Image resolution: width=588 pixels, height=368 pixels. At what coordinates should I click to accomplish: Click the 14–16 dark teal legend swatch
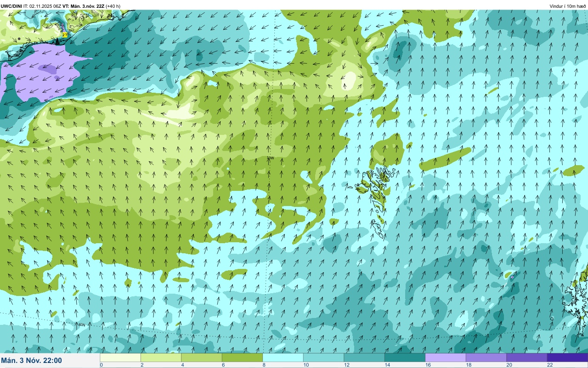[405, 357]
